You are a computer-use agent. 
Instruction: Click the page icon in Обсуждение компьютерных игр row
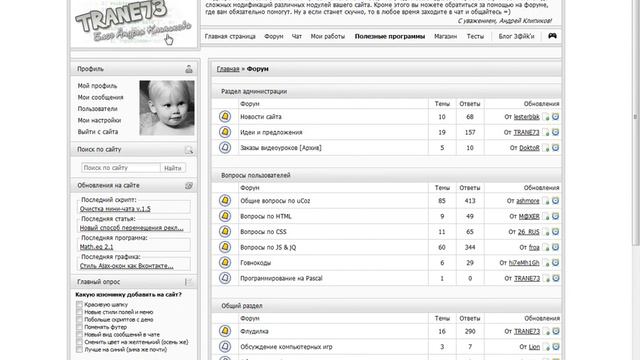[546, 347]
